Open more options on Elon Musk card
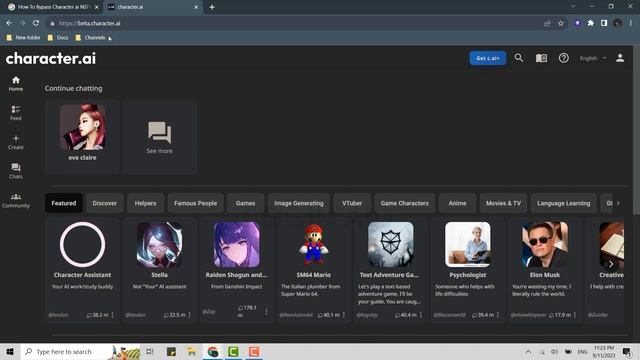 pyautogui.click(x=575, y=315)
